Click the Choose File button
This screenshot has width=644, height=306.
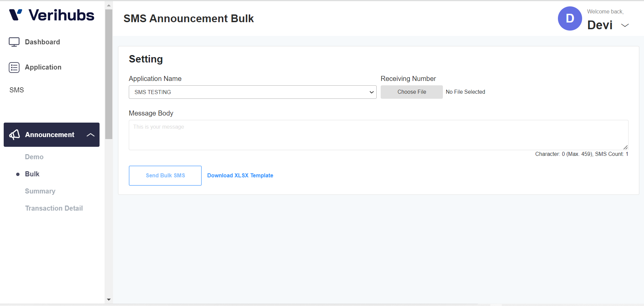(412, 92)
